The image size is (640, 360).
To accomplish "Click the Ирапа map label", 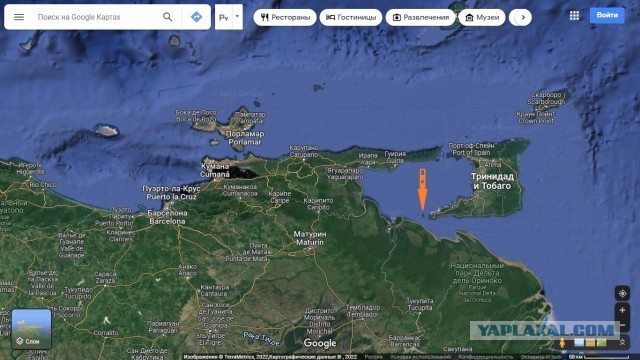I will point(368,158).
